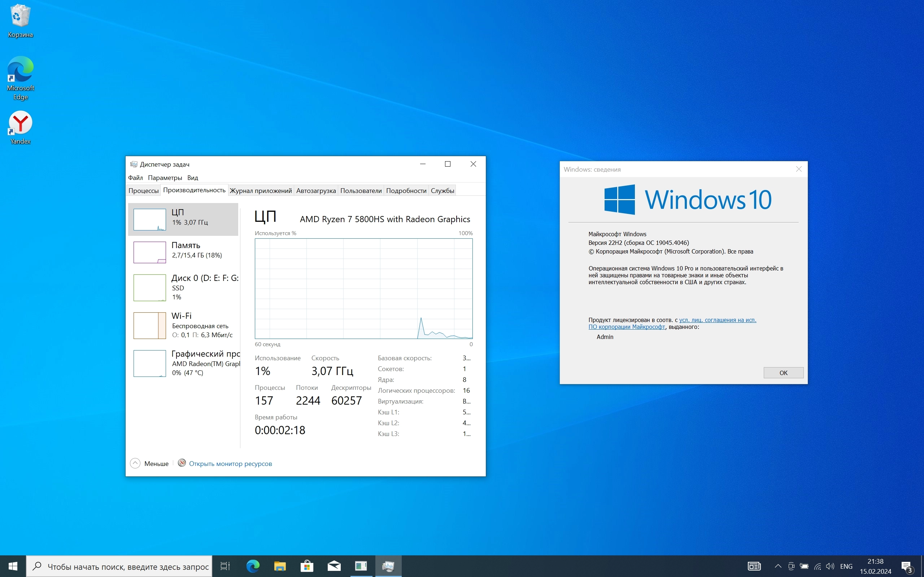Switch to the Автозагрузка tab
This screenshot has height=577, width=924.
pyautogui.click(x=316, y=190)
